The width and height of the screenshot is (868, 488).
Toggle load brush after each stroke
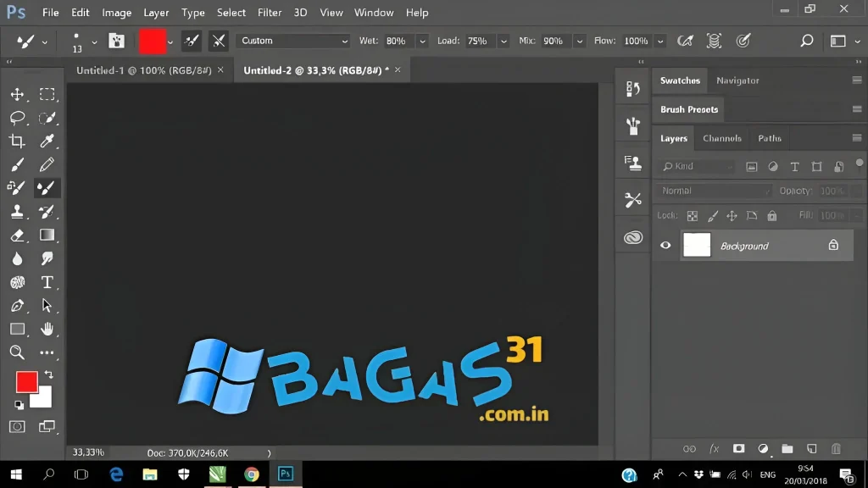(192, 41)
